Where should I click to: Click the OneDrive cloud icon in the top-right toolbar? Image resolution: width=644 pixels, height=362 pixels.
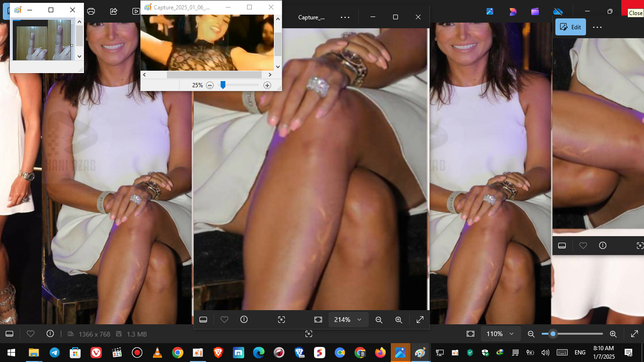click(558, 11)
